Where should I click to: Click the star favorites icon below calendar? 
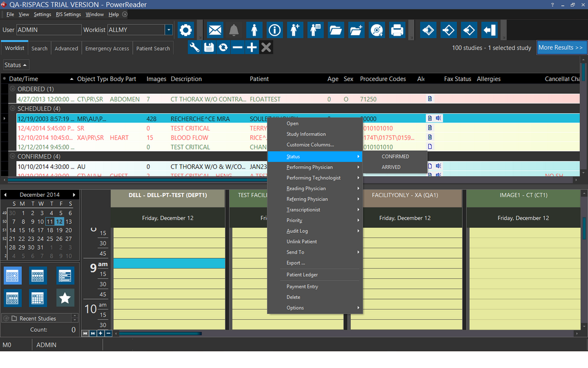pos(65,297)
